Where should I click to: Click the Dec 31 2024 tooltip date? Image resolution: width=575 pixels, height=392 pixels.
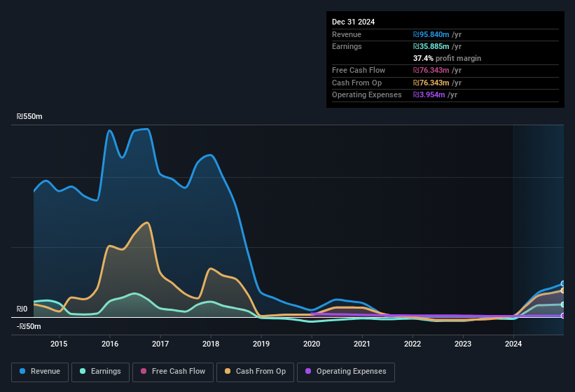[x=353, y=22]
